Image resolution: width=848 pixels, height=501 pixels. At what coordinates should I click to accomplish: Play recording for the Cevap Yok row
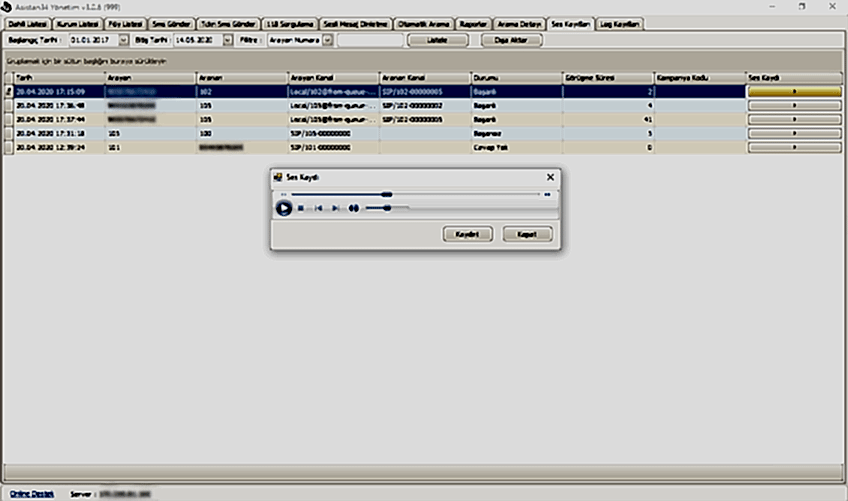tap(794, 147)
